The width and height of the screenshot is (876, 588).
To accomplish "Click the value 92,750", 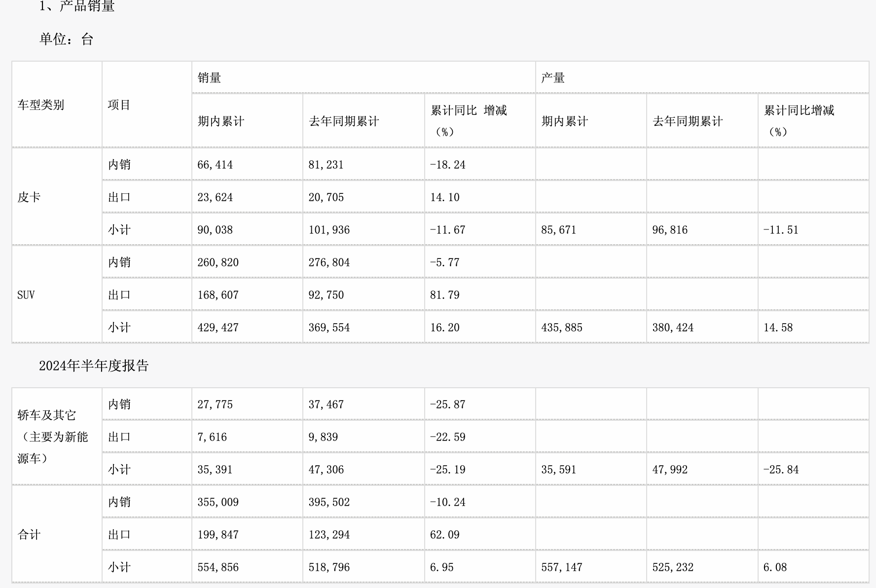I will coord(326,295).
